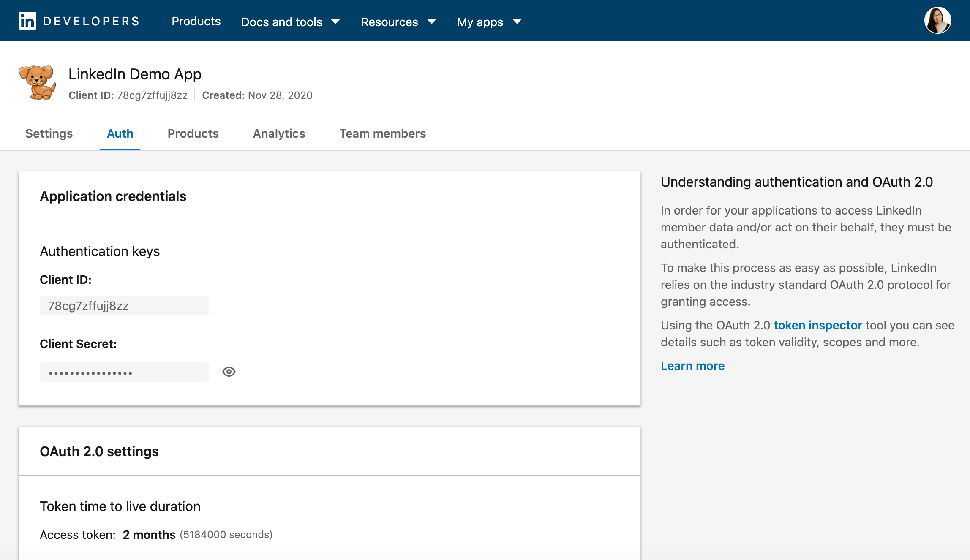
Task: Switch to the Settings tab
Action: pos(49,133)
